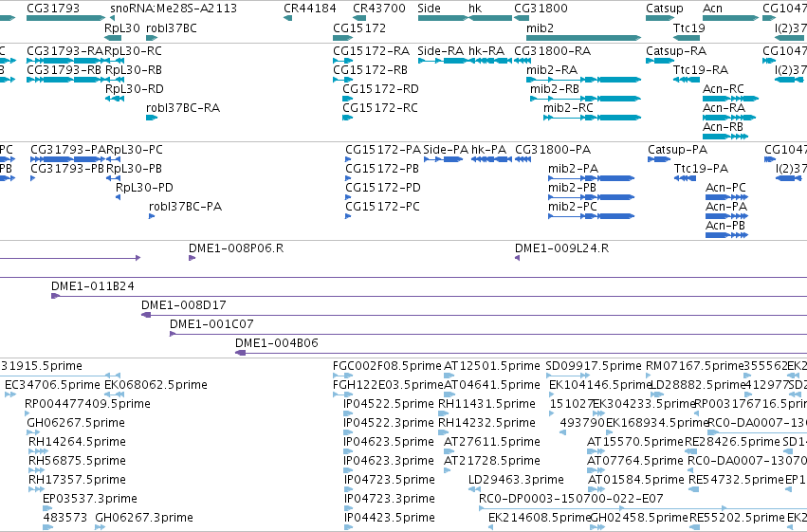Click the AT12501.5prime EST label
This screenshot has height=532, width=807.
pos(492,366)
